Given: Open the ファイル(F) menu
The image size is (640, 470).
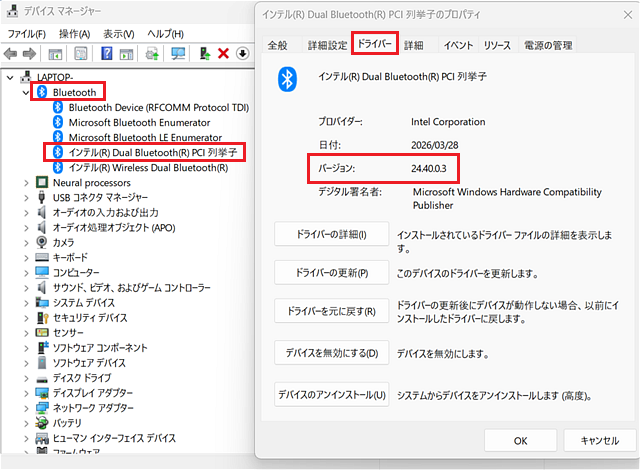Looking at the screenshot, I should 27,34.
